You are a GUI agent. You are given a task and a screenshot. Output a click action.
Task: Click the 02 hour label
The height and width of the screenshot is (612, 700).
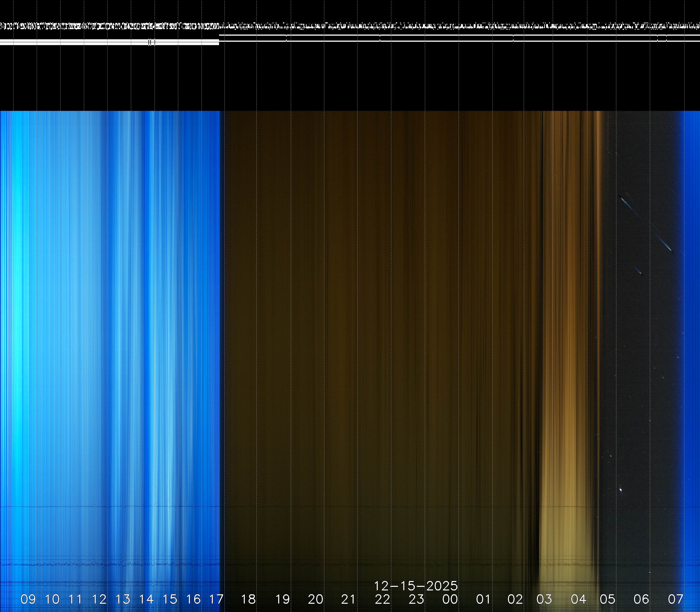[515, 599]
